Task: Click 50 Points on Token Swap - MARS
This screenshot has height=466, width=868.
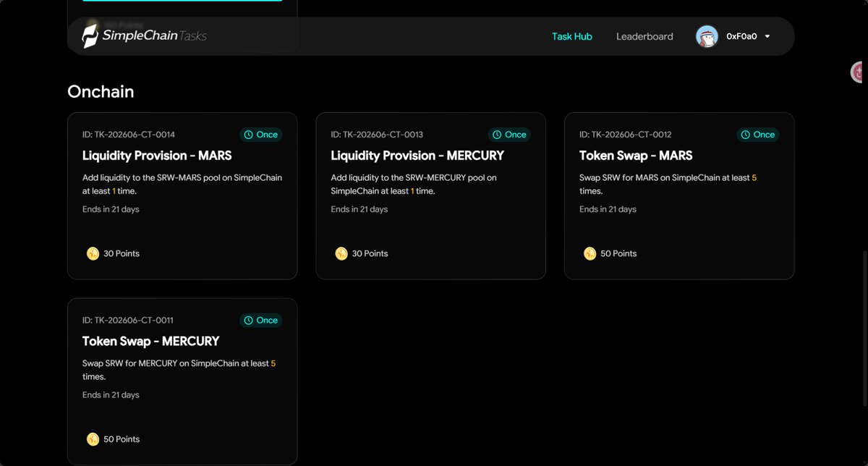Action: click(618, 254)
